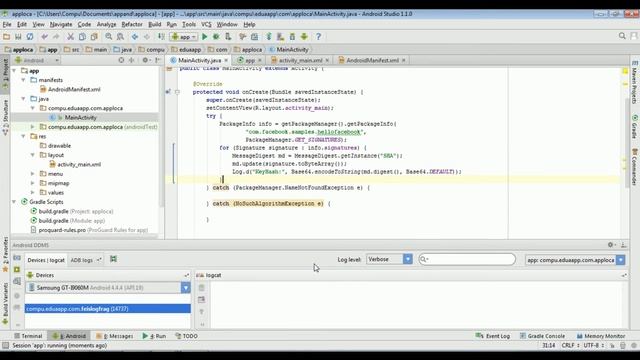640x360 pixels.
Task: Click the Replace toolbar icon
Action: coord(120,37)
